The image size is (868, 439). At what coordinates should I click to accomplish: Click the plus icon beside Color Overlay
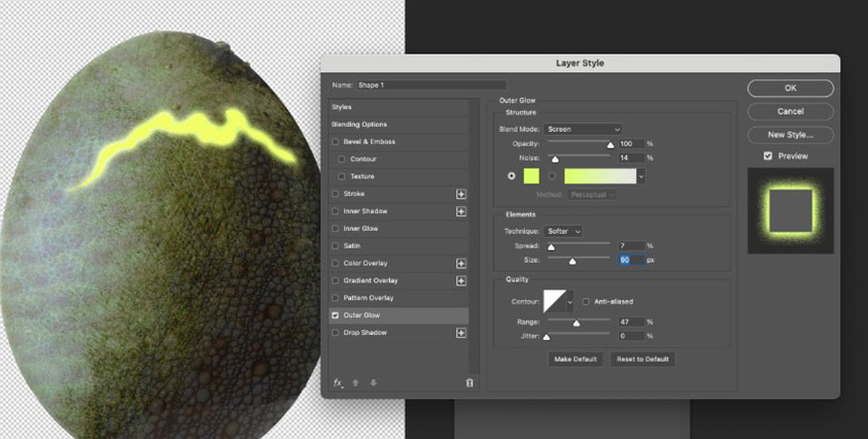pyautogui.click(x=461, y=264)
